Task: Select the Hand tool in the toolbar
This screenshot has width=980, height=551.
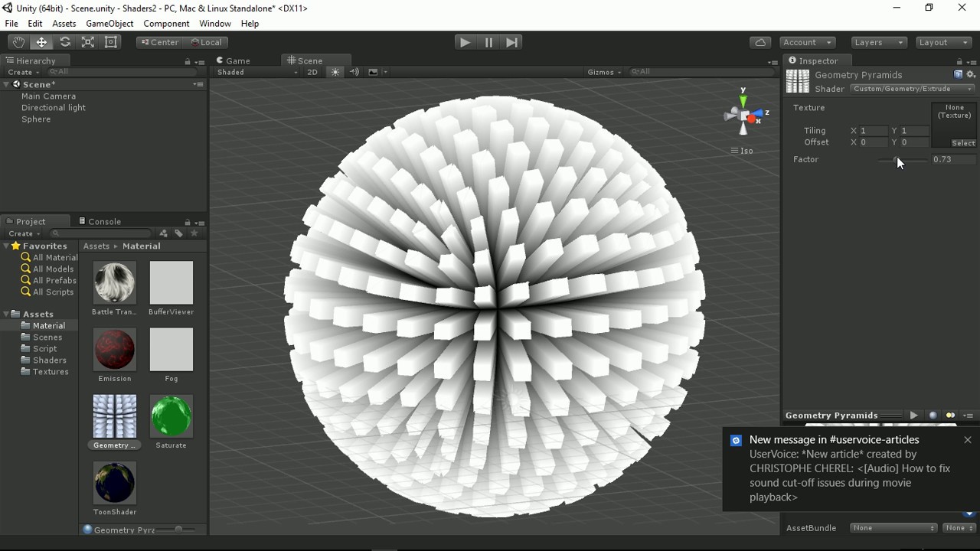Action: [x=18, y=42]
